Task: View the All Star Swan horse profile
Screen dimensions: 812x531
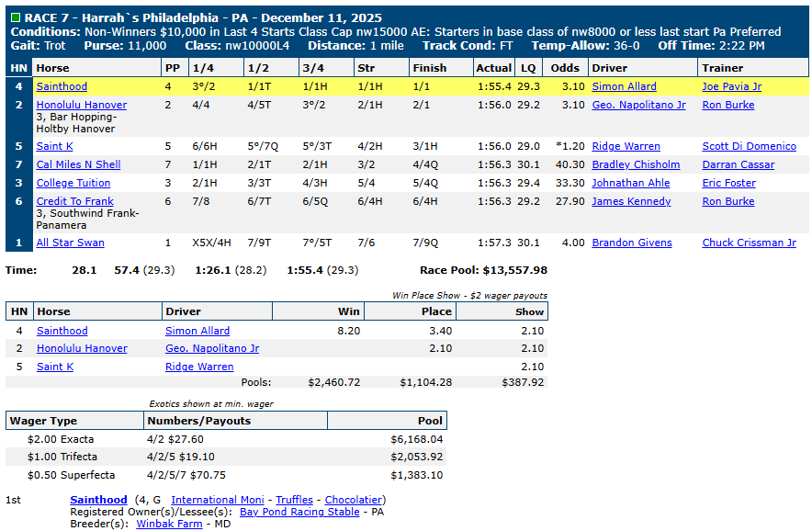Action: tap(70, 243)
